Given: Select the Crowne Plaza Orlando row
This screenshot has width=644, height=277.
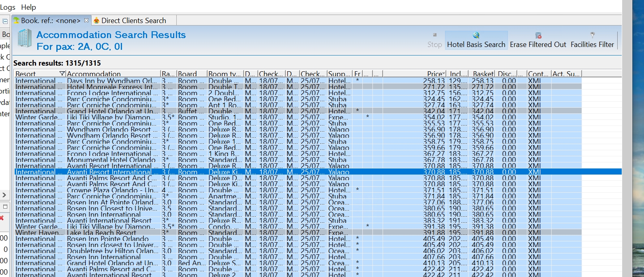Looking at the screenshot, I should 298,190.
